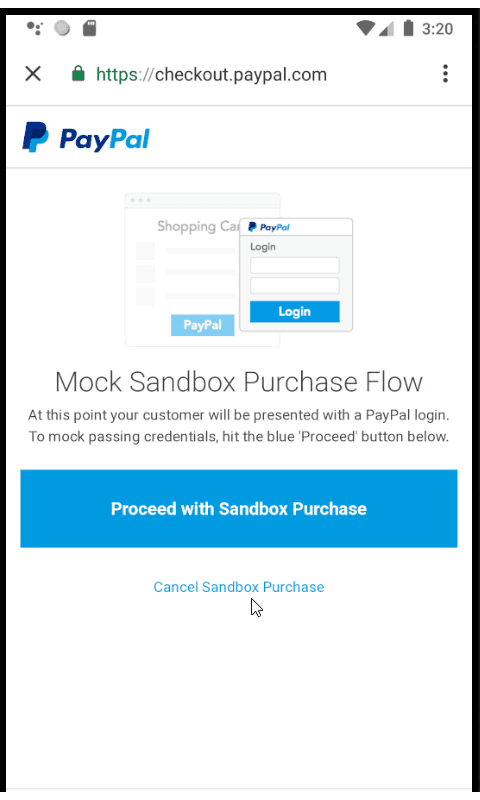The image size is (480, 800).
Task: Click the light blue PayPal button in illustration
Action: tap(203, 325)
